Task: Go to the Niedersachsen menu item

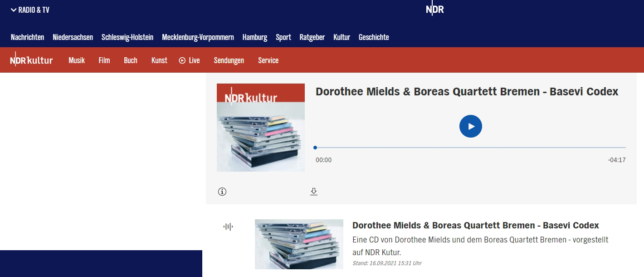Action: point(73,37)
